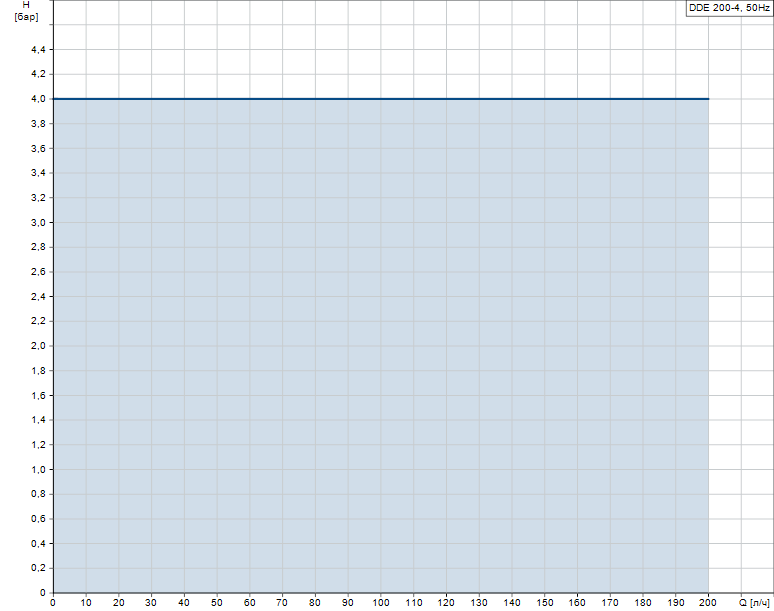
Task: Click the 2,0 label on vertical axis
Action: [x=38, y=346]
